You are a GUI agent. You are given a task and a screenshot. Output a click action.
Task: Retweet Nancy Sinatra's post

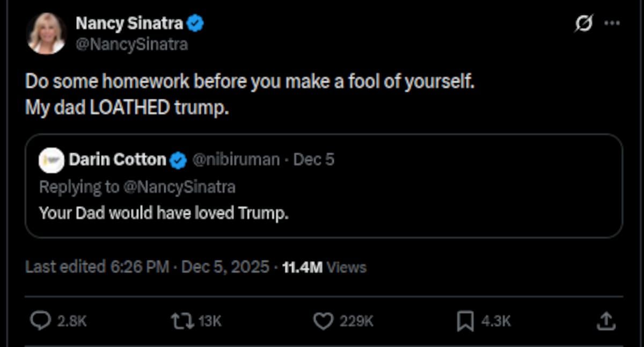tap(182, 321)
